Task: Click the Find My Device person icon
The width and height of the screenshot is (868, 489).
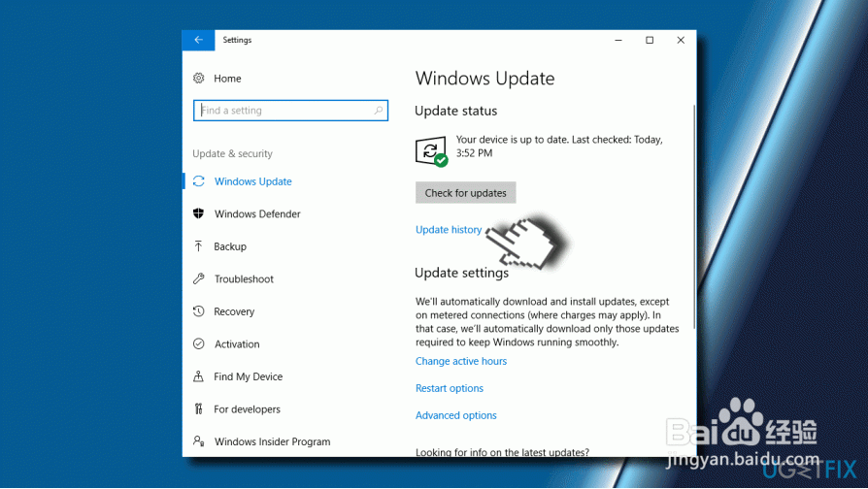Action: click(199, 376)
